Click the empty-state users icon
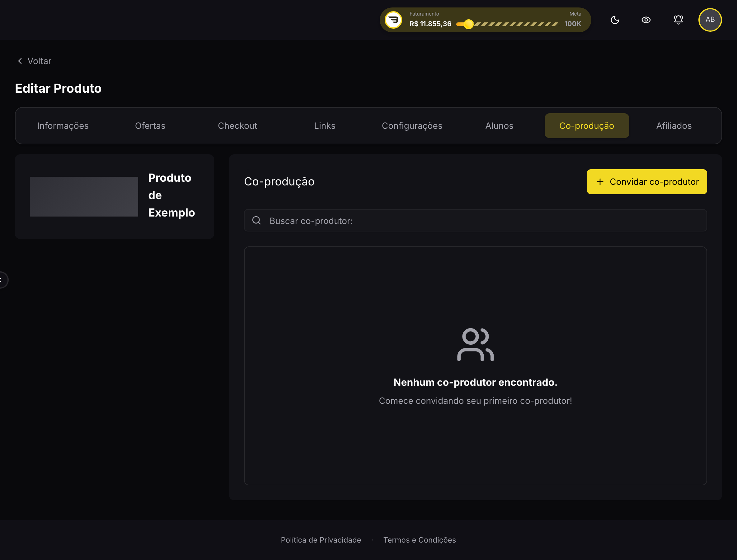The width and height of the screenshot is (737, 560). pyautogui.click(x=475, y=345)
